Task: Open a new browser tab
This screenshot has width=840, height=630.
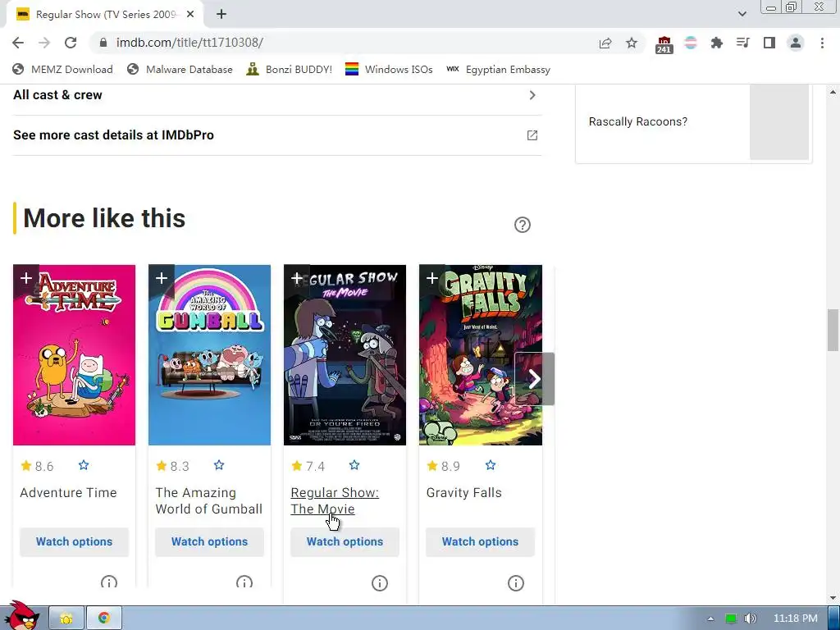Action: point(221,15)
